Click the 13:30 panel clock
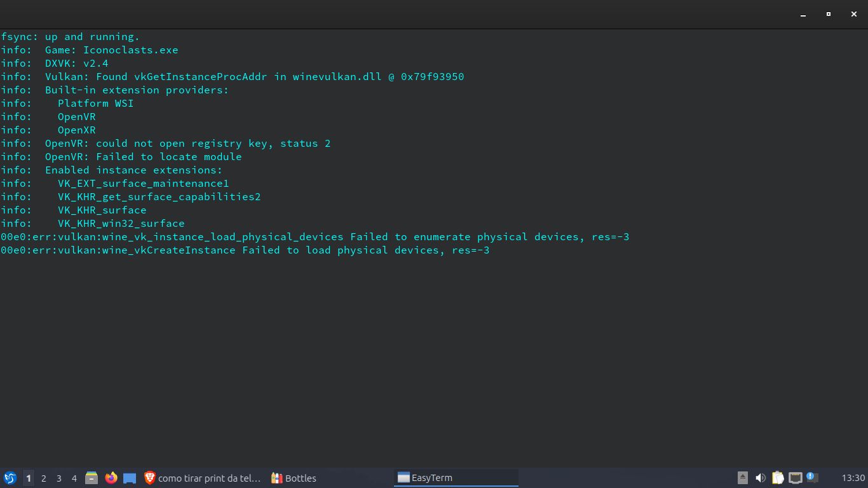Viewport: 868px width, 488px height. [853, 478]
